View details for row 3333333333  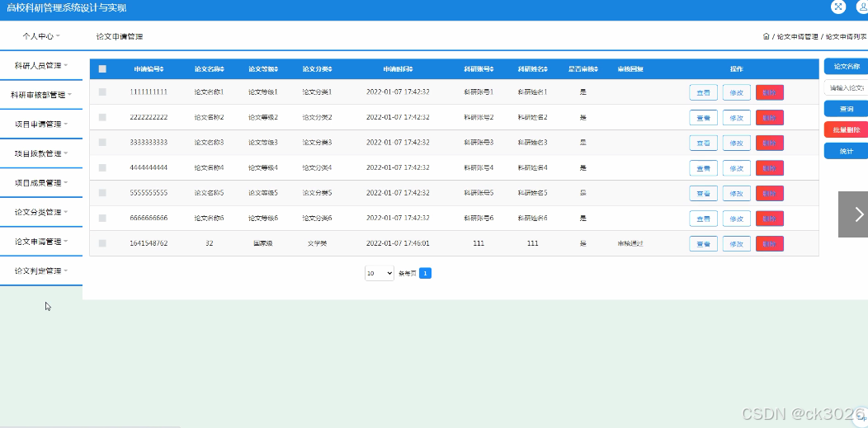pos(703,143)
